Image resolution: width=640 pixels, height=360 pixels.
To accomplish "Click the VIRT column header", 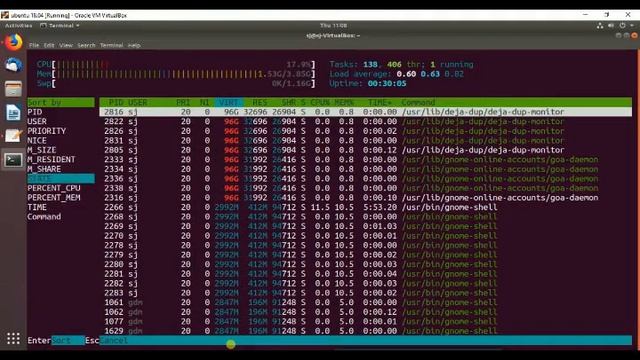I will 228,102.
